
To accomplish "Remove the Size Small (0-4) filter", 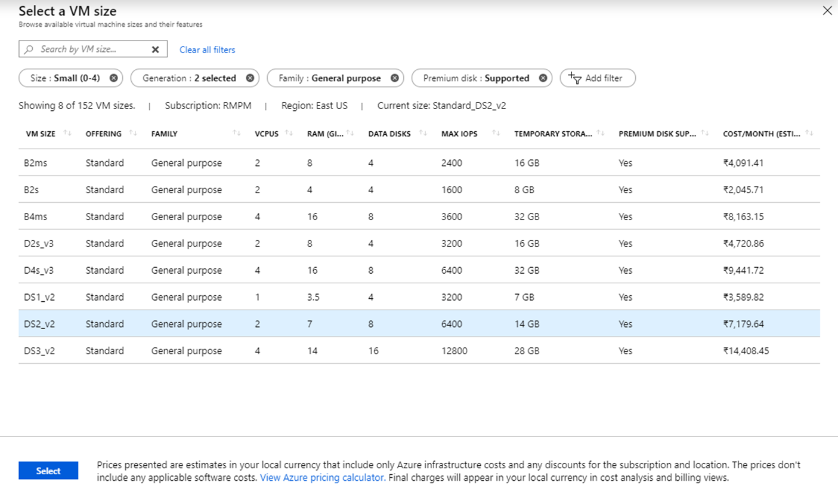I will 113,78.
